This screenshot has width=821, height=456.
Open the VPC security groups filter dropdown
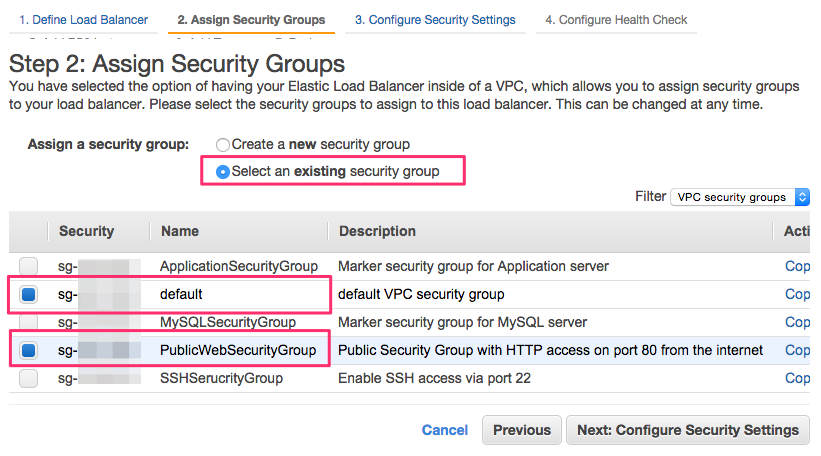coord(739,197)
